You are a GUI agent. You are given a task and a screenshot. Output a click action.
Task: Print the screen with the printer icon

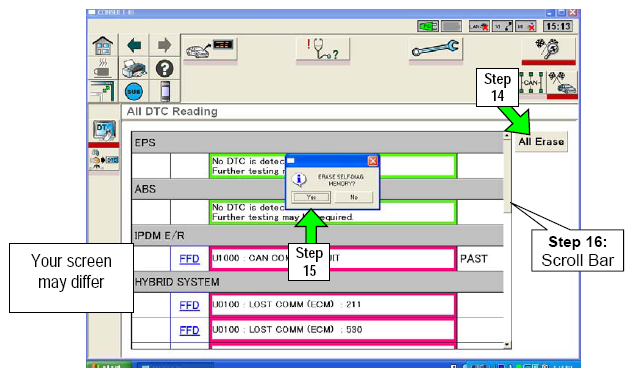134,69
